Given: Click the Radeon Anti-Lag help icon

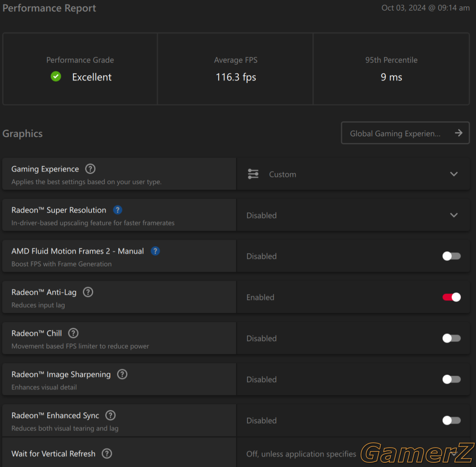Looking at the screenshot, I should coord(88,292).
